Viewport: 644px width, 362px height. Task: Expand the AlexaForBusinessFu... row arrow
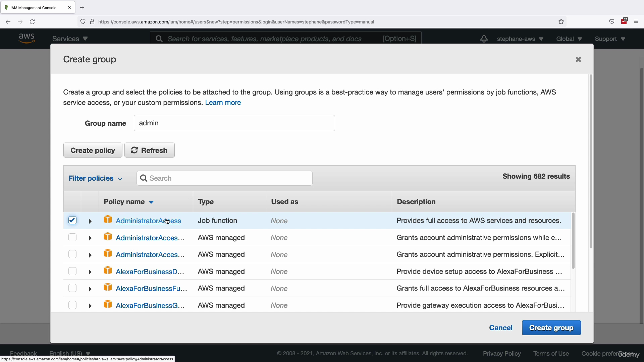90,289
